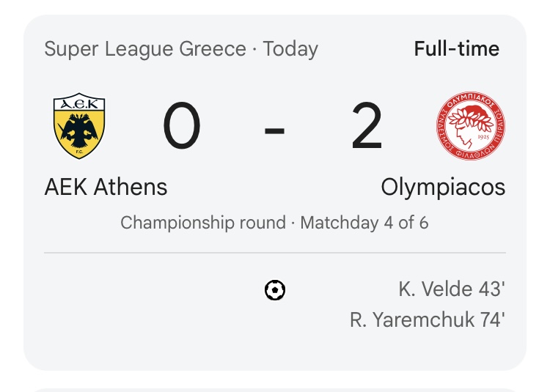Click the Championship round text
This screenshot has width=550, height=392.
click(203, 222)
